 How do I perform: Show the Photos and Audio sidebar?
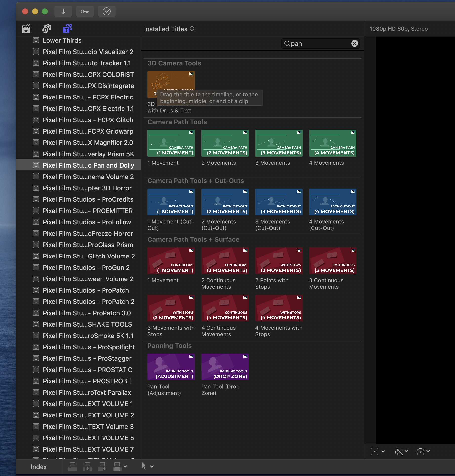coord(47,29)
